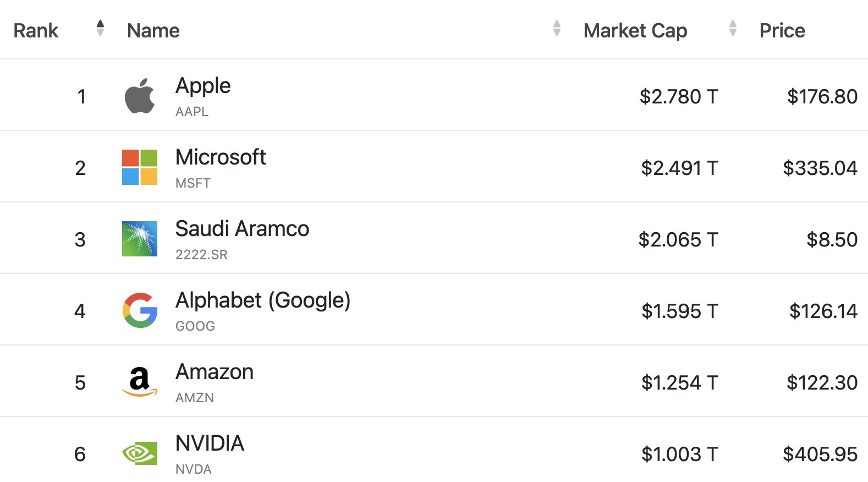The width and height of the screenshot is (868, 482).
Task: Open the NVIDIA company link
Action: pyautogui.click(x=210, y=443)
